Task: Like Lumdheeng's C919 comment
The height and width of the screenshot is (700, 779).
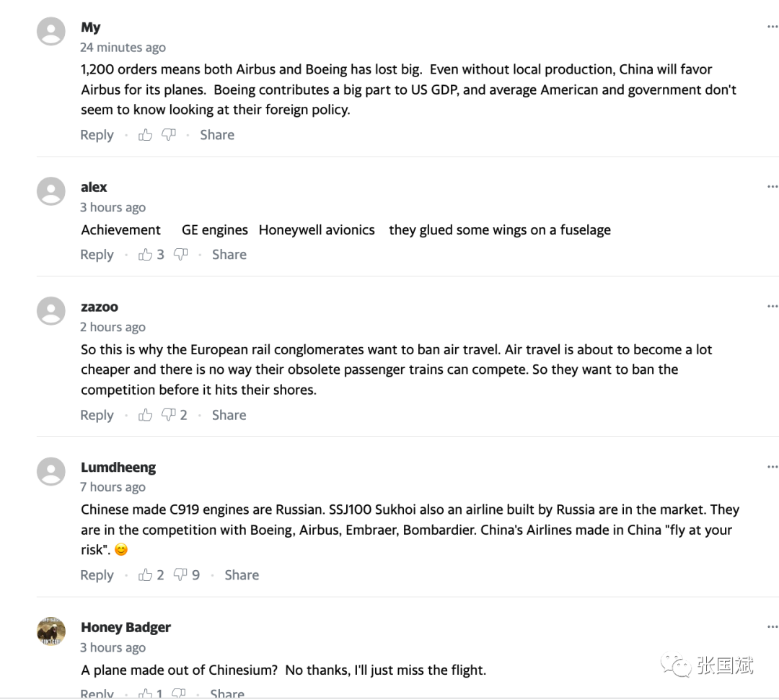Action: (x=145, y=575)
